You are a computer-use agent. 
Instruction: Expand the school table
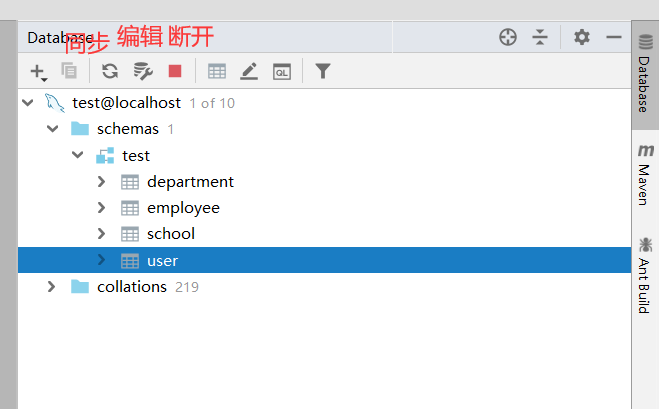click(101, 234)
